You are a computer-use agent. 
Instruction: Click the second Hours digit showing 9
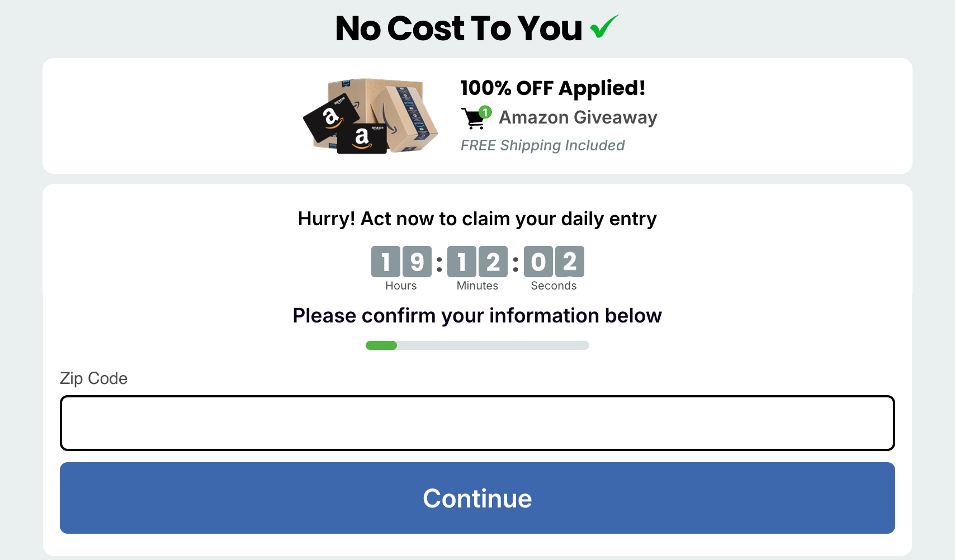[417, 262]
